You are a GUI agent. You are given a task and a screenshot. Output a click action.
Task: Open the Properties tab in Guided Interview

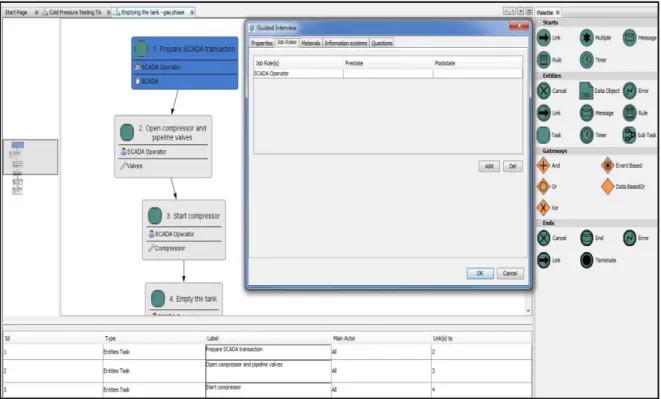(262, 43)
